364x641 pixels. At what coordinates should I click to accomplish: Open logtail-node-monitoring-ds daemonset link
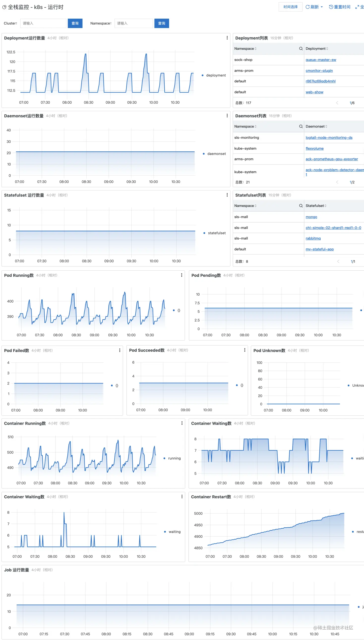[329, 138]
